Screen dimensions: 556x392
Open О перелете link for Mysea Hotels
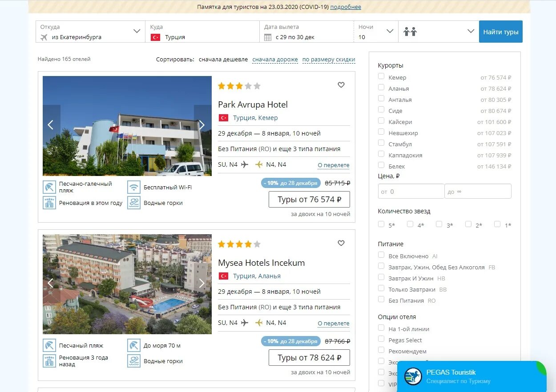click(x=334, y=323)
